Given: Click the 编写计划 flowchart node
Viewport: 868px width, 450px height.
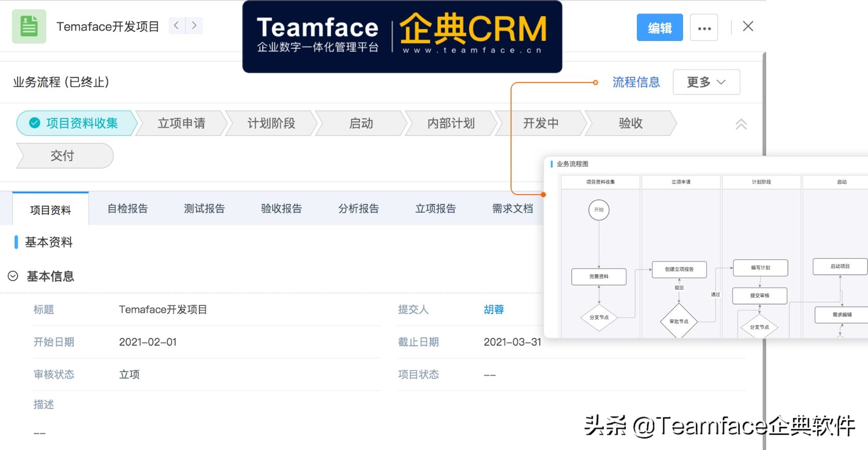Looking at the screenshot, I should (760, 268).
